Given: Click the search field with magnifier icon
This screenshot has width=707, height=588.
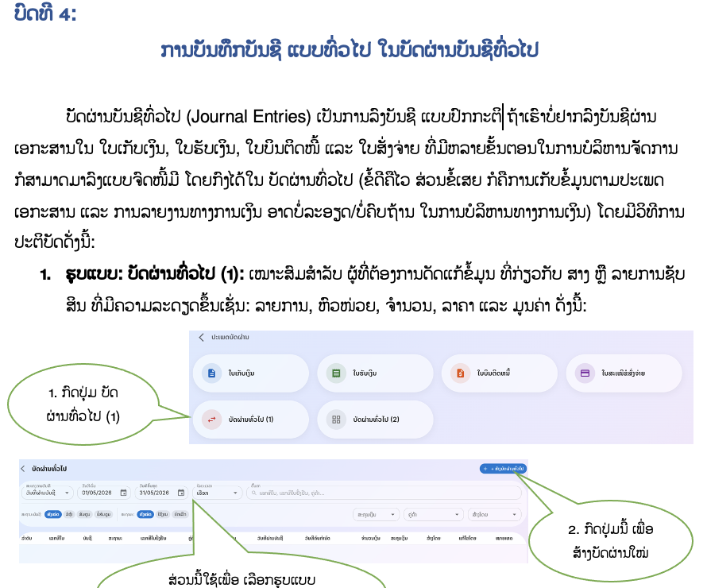Looking at the screenshot, I should click(x=384, y=493).
